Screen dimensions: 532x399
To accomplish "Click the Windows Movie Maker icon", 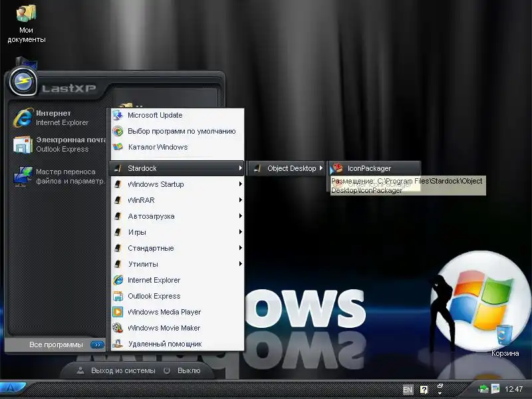I will (x=118, y=328).
